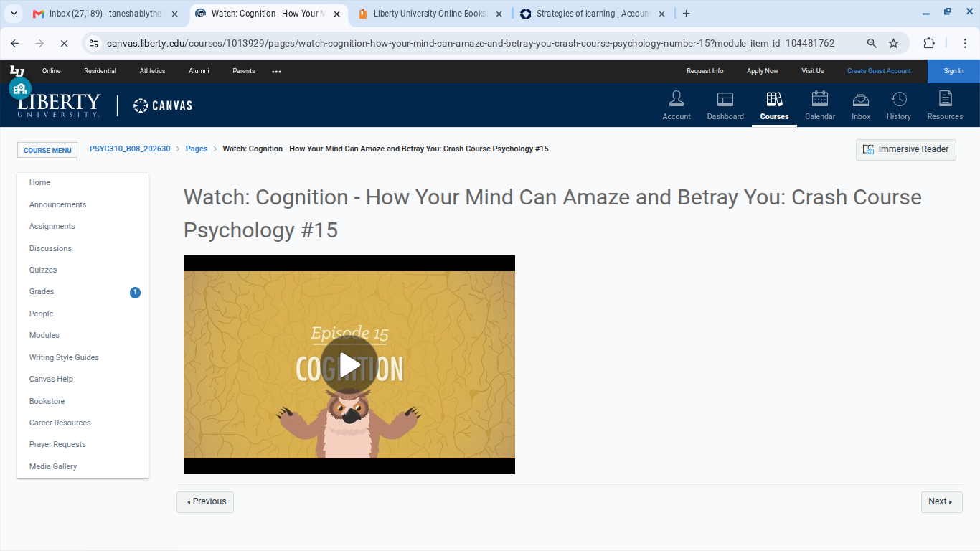The width and height of the screenshot is (980, 551).
Task: Click the browser back arrow
Action: pos(15,43)
